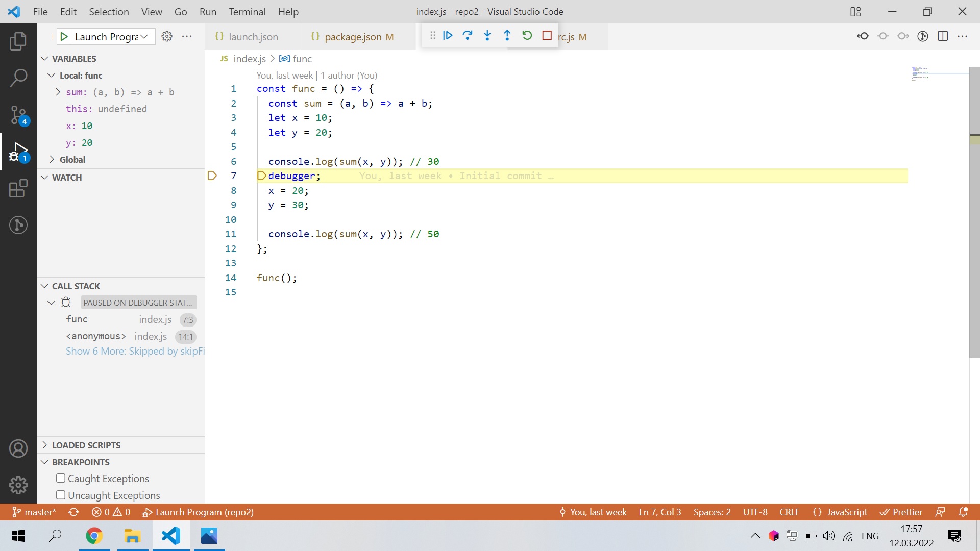Expand the Global scope

[x=51, y=160]
